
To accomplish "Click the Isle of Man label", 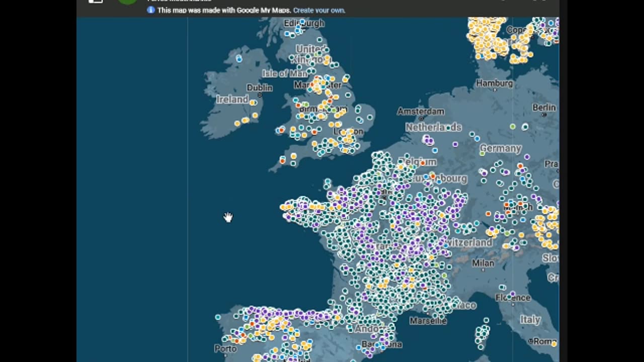I will click(x=284, y=74).
